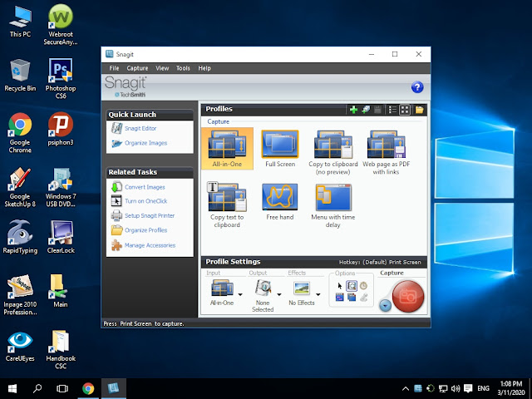Choose the Copy text to clipboard profile

tap(227, 204)
